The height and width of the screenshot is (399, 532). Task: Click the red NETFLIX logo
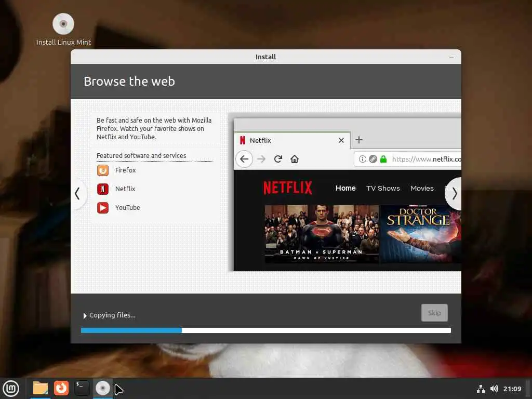[288, 188]
